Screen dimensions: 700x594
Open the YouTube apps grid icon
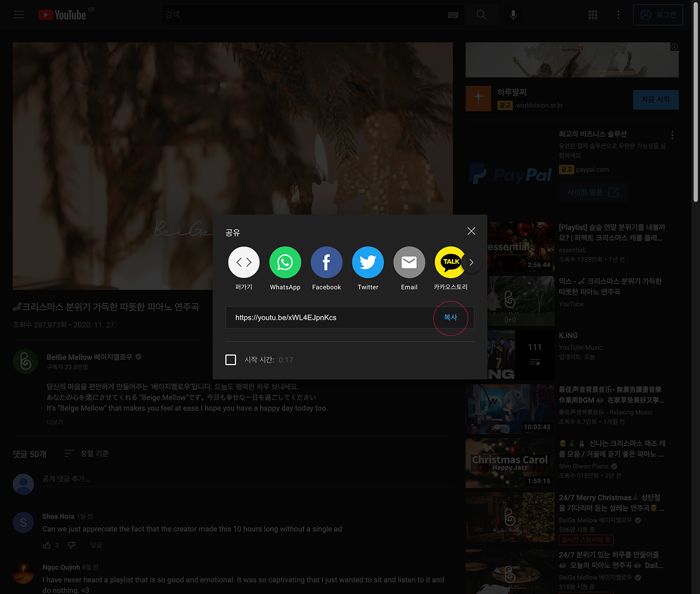tap(593, 15)
